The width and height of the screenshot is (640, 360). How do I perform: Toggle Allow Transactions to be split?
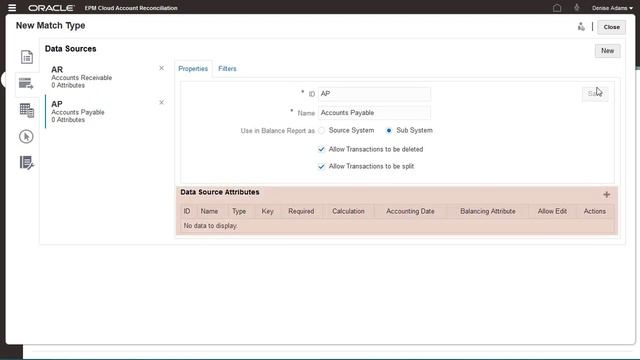[322, 167]
